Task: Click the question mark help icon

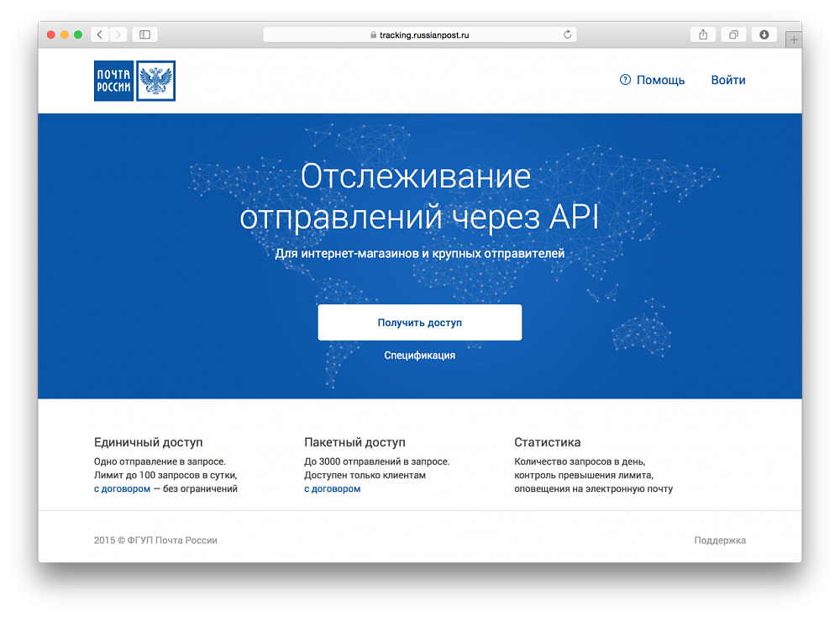Action: [625, 80]
